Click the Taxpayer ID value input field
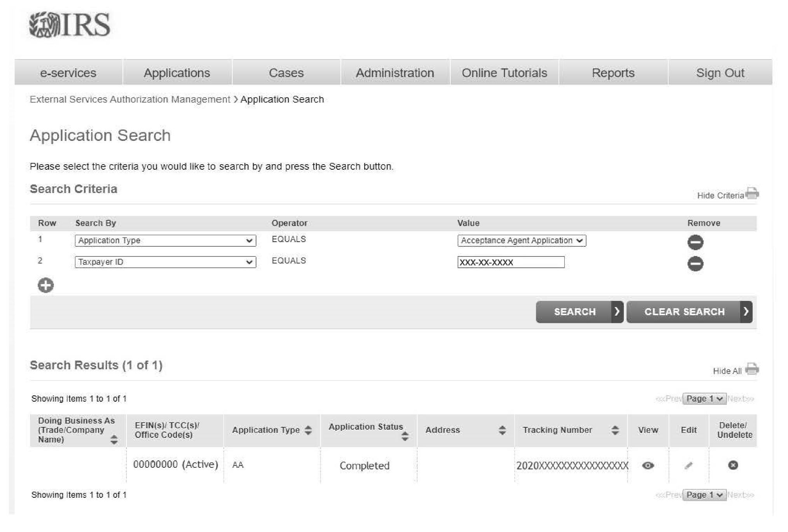Viewport: 788px width, 532px height. click(511, 262)
